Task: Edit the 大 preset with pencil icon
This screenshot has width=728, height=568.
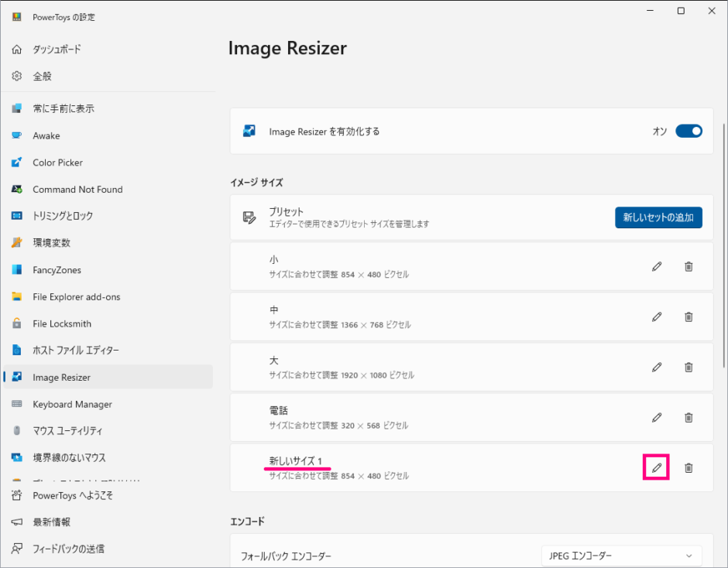Action: coord(657,367)
